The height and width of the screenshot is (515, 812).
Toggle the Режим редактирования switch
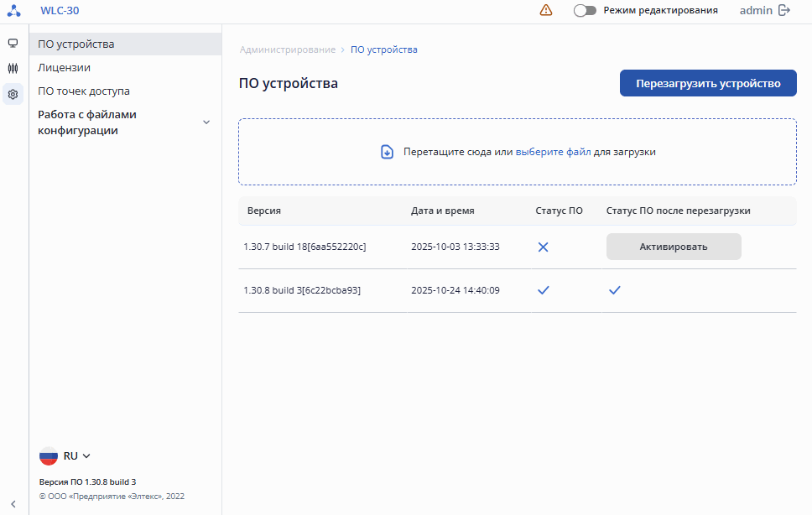(x=585, y=11)
